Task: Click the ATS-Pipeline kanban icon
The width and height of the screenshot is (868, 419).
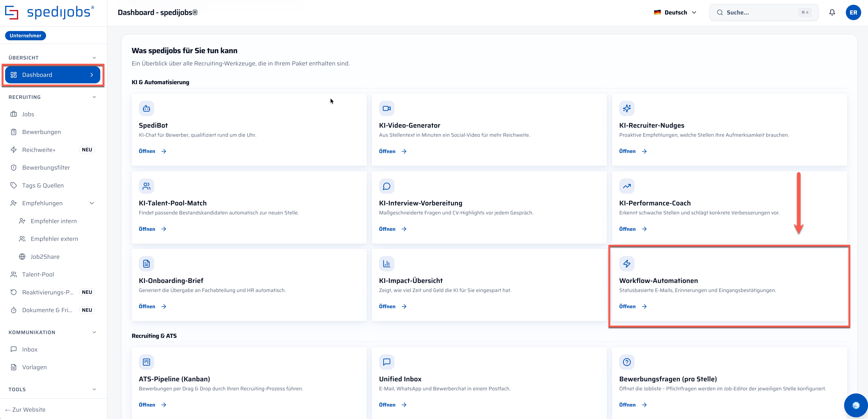Action: 146,362
